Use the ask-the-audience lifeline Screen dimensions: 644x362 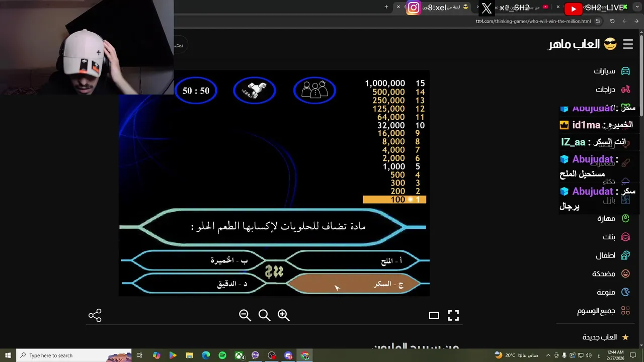click(314, 90)
